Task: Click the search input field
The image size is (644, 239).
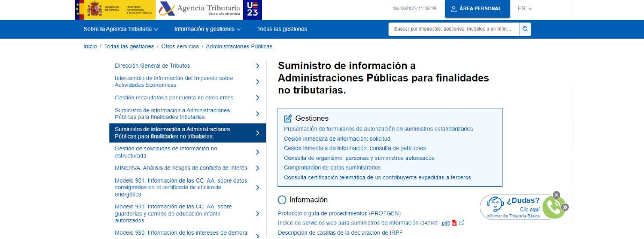Action: point(454,29)
